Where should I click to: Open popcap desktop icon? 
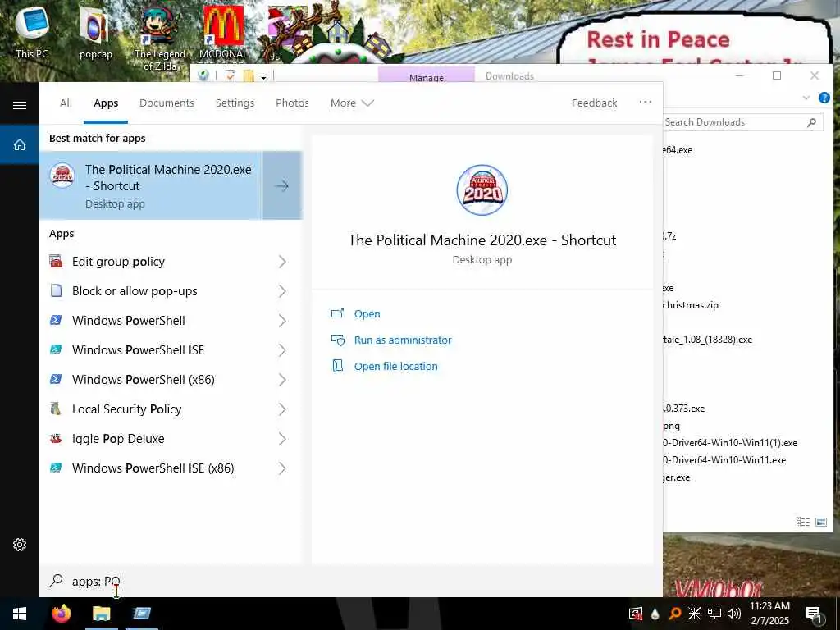pos(95,31)
